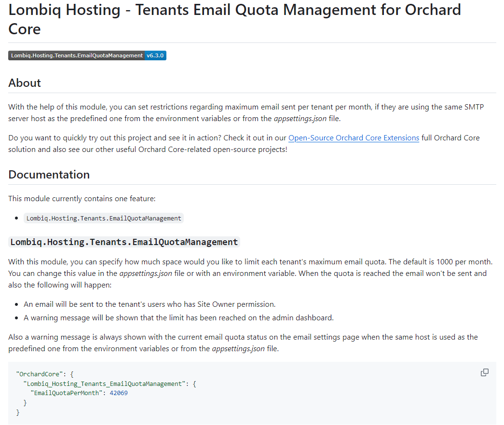This screenshot has height=425, width=504.
Task: Click the Lombiq.Hosting.Tenants.EmailQuotaManagement bullet list code item
Action: click(104, 218)
